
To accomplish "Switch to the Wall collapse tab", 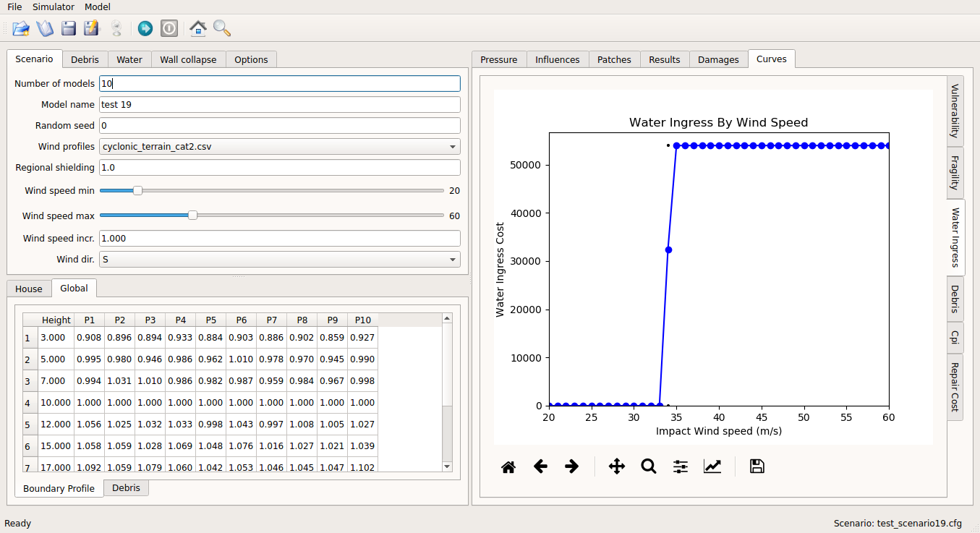I will tap(188, 59).
